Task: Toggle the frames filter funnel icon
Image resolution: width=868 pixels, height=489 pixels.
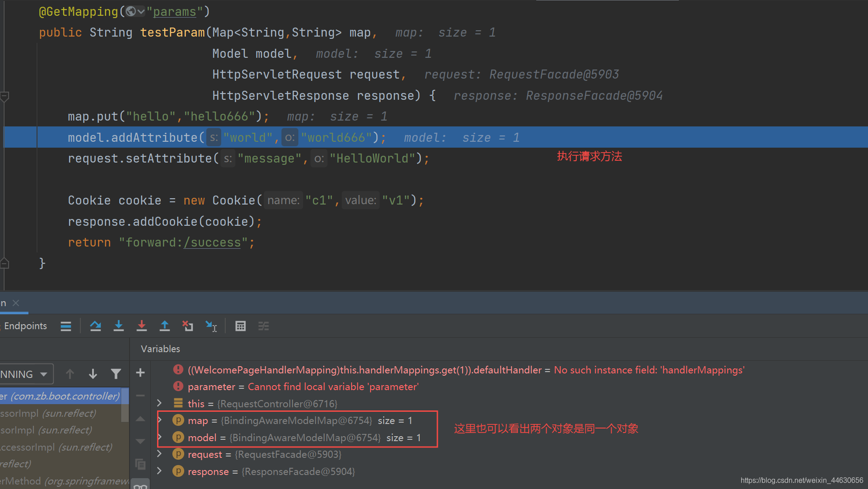Action: point(116,374)
